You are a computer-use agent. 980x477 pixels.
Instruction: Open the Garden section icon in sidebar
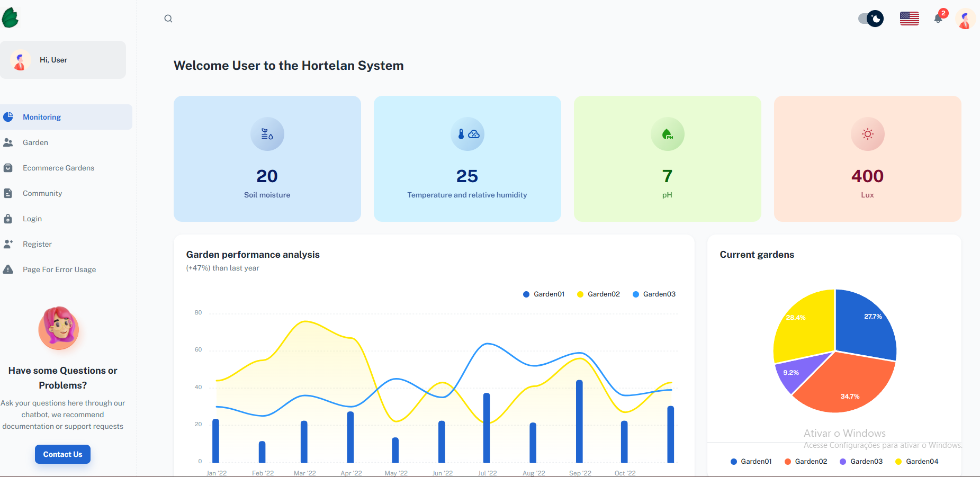(8, 142)
